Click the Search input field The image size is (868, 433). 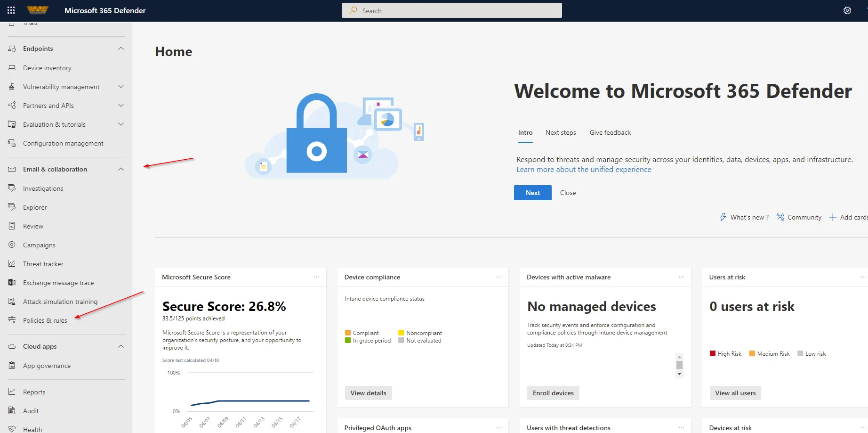(452, 10)
